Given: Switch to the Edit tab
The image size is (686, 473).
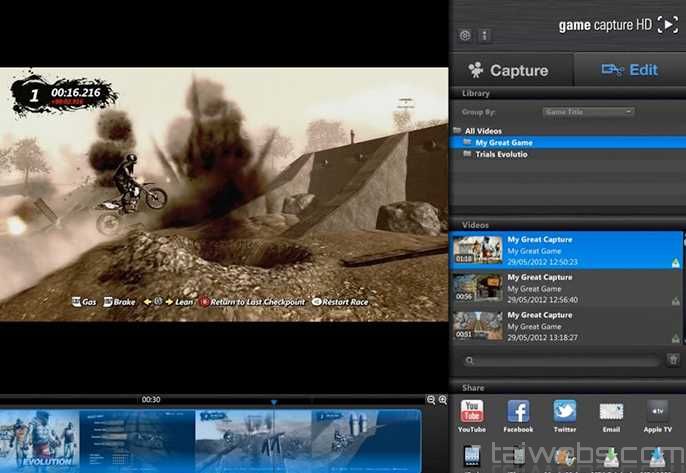Looking at the screenshot, I should point(629,70).
